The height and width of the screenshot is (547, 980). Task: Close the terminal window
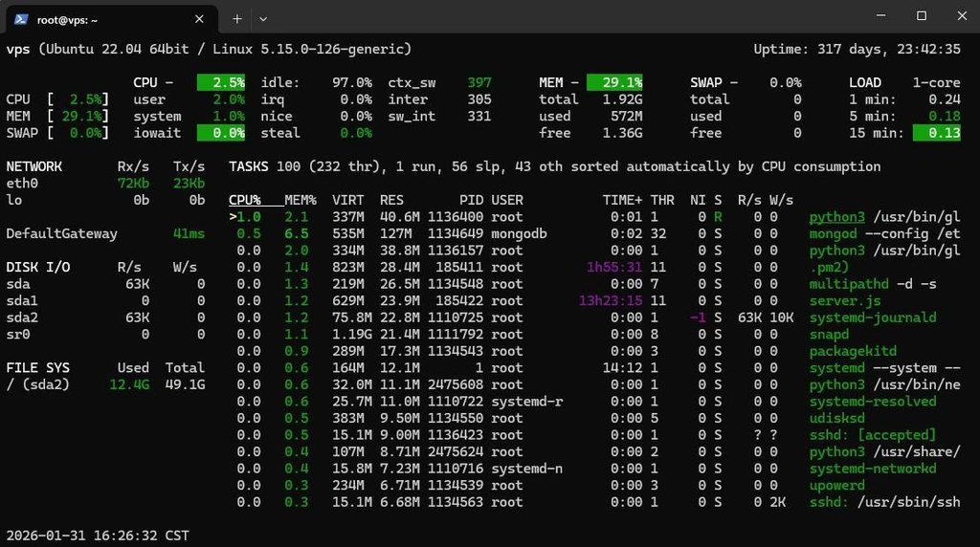[962, 15]
